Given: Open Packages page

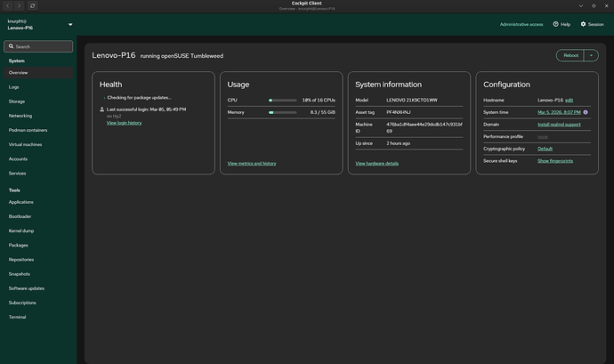Looking at the screenshot, I should click(38, 246).
